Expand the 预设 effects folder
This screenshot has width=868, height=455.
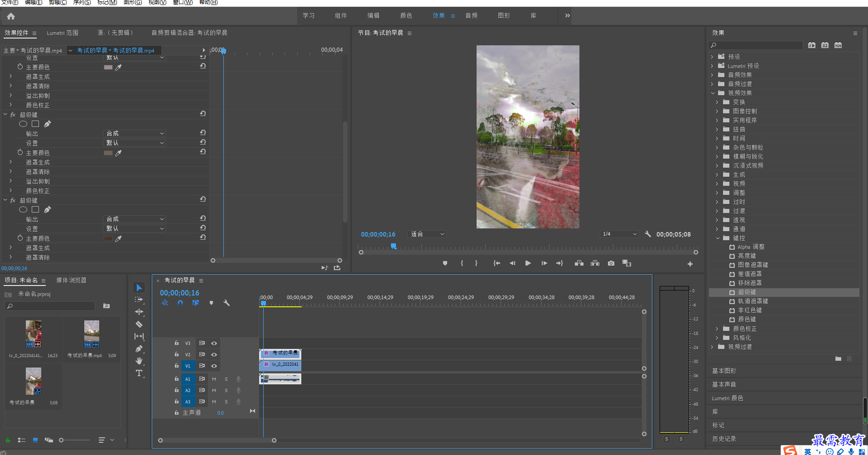point(712,57)
